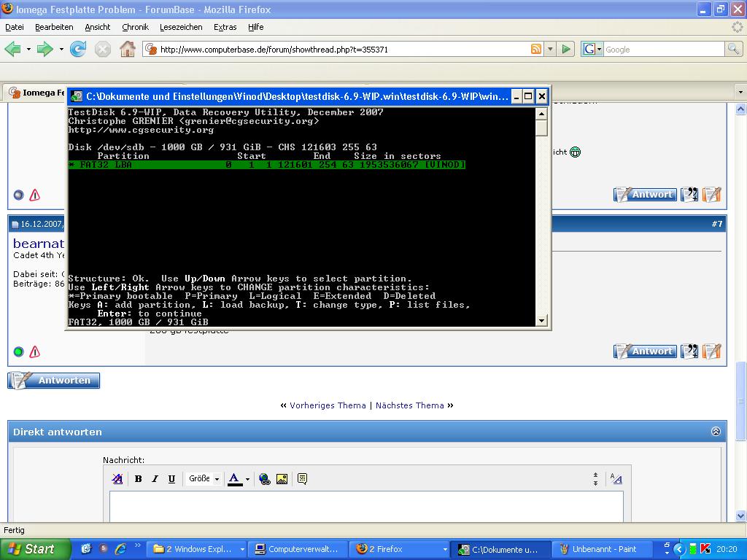Click the RSS feed icon in address bar
The width and height of the screenshot is (747, 560).
(x=536, y=49)
